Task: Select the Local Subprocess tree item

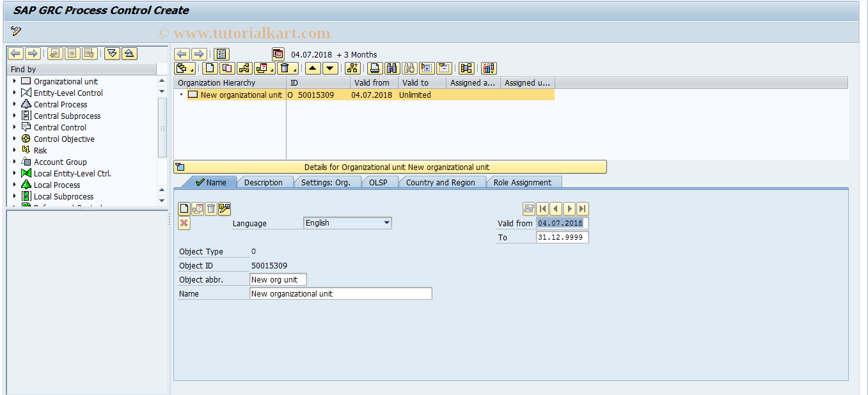Action: 63,196
